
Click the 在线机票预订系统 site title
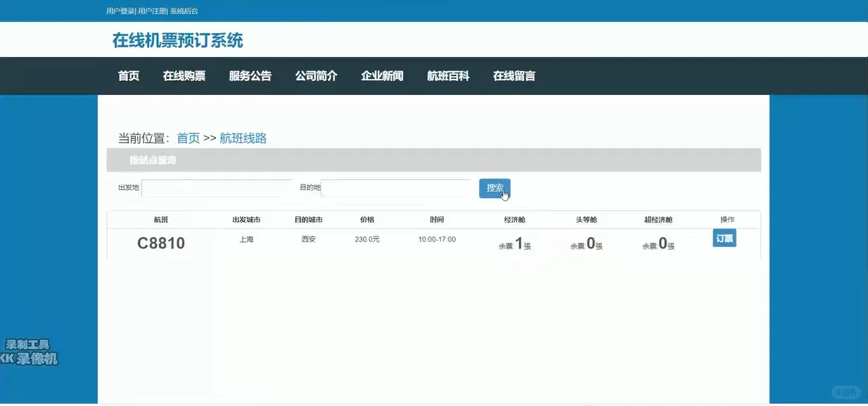176,40
